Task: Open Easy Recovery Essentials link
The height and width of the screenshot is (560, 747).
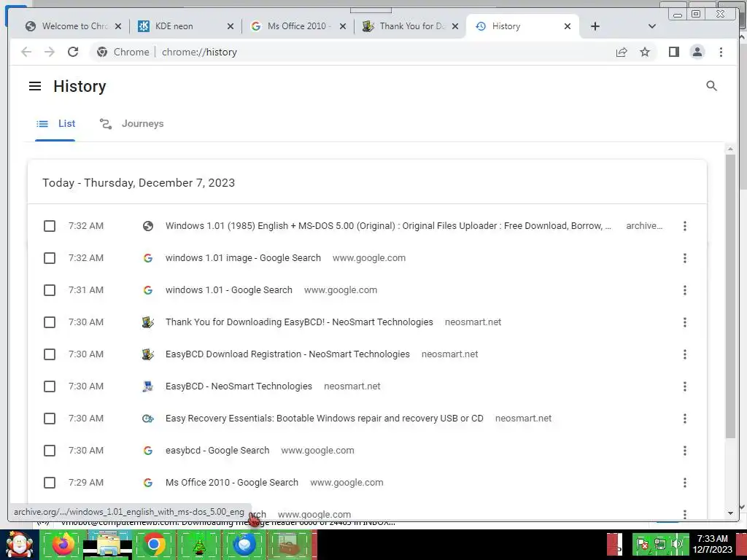Action: point(325,419)
